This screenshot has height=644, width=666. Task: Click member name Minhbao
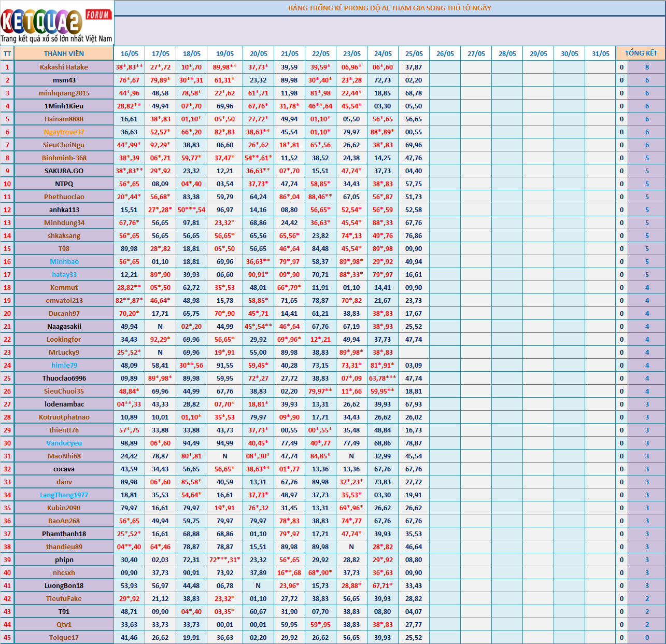coord(64,261)
